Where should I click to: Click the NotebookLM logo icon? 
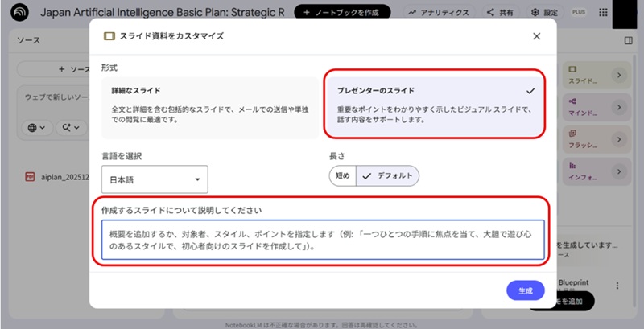19,12
